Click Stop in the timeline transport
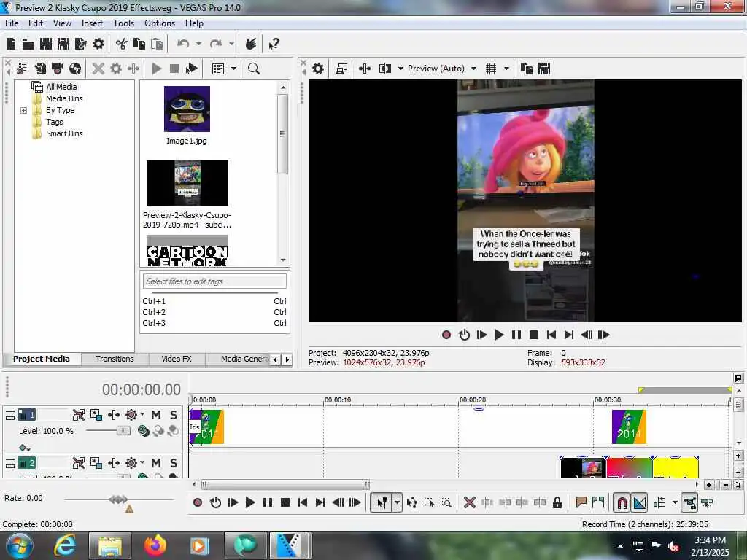Image resolution: width=747 pixels, height=560 pixels. pyautogui.click(x=285, y=502)
